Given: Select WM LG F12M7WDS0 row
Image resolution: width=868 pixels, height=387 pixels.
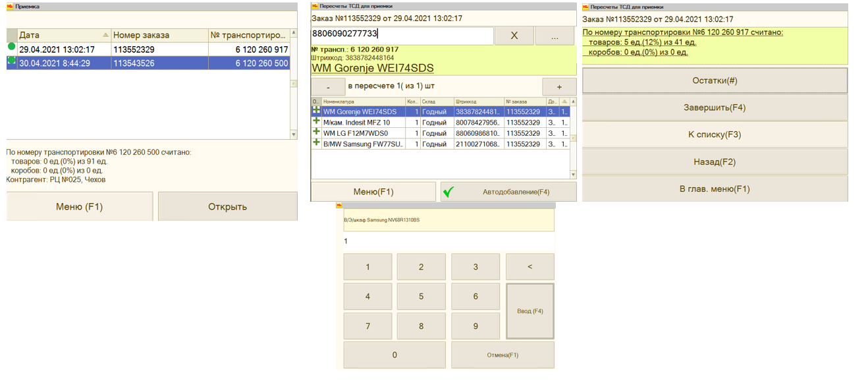Looking at the screenshot, I should (x=440, y=133).
